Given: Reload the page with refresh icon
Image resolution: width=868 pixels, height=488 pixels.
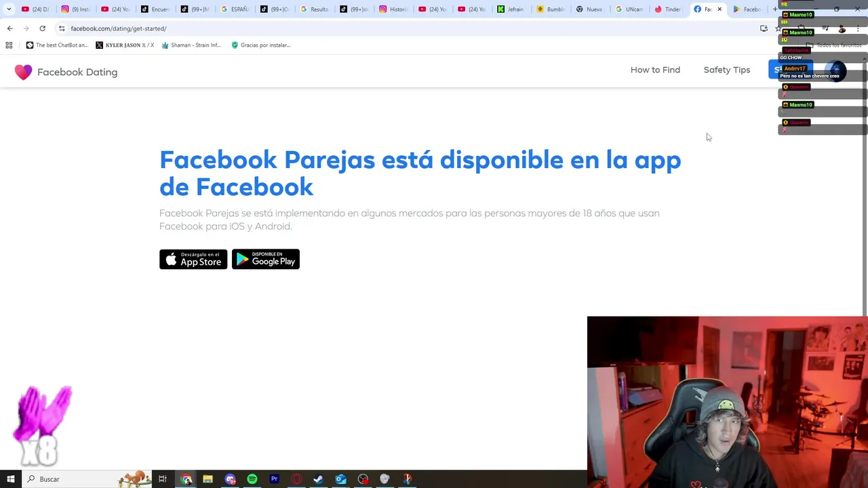Looking at the screenshot, I should click(42, 28).
